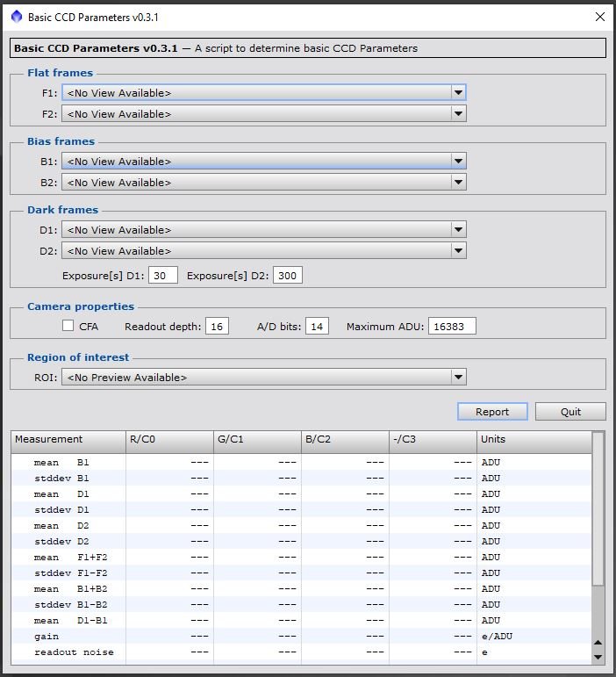Click the results table scroll-down arrow
Image resolution: width=616 pixels, height=677 pixels.
coord(598,657)
